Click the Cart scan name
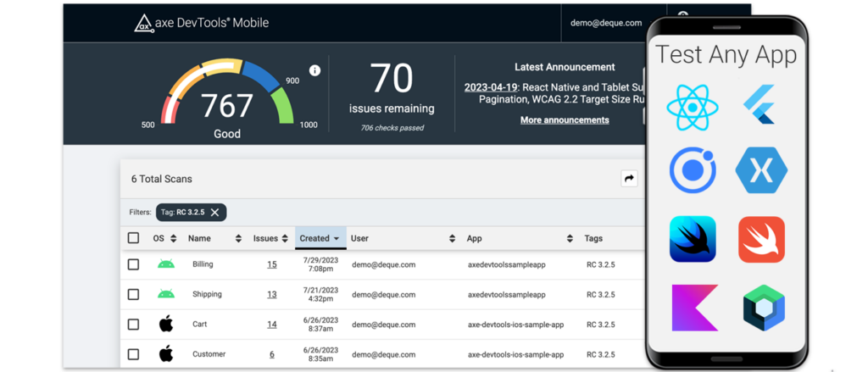 click(x=200, y=325)
